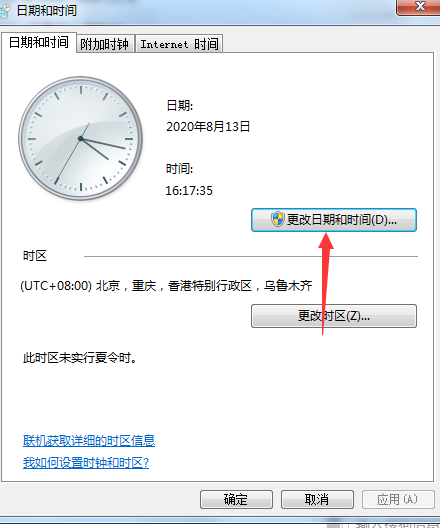The height and width of the screenshot is (528, 440).
Task: Click the date text 2020年8月13日
Action: (208, 127)
